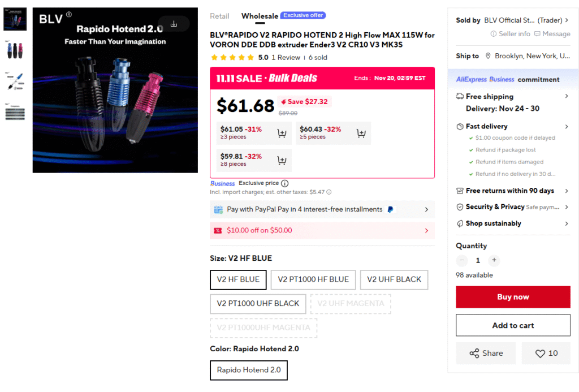Switch to the Wholesale tab
Image resolution: width=579 pixels, height=392 pixels.
point(260,16)
